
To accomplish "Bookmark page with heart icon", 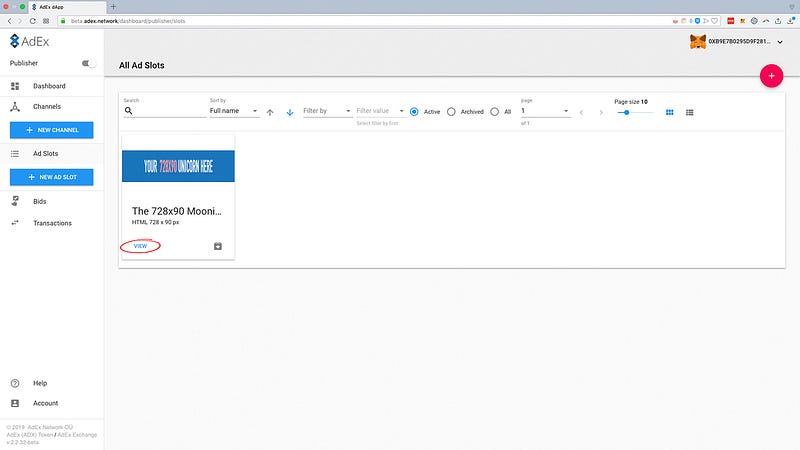I will tap(714, 21).
